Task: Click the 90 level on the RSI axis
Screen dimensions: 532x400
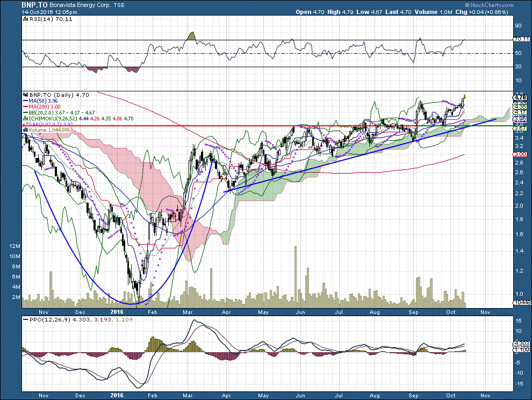Action: pyautogui.click(x=518, y=26)
